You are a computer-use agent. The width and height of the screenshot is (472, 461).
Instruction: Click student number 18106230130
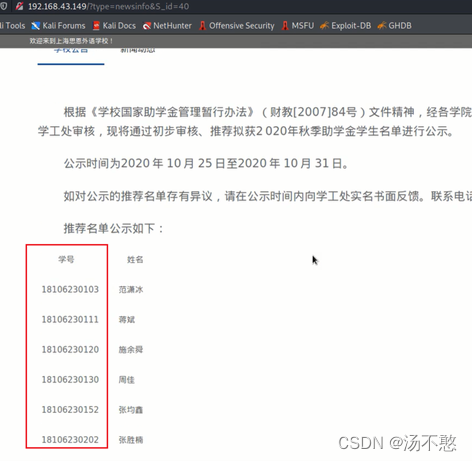click(x=70, y=379)
